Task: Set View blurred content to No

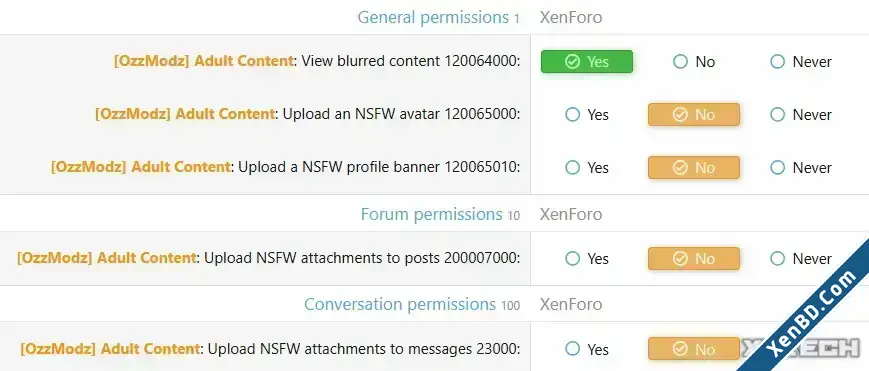Action: click(x=694, y=62)
